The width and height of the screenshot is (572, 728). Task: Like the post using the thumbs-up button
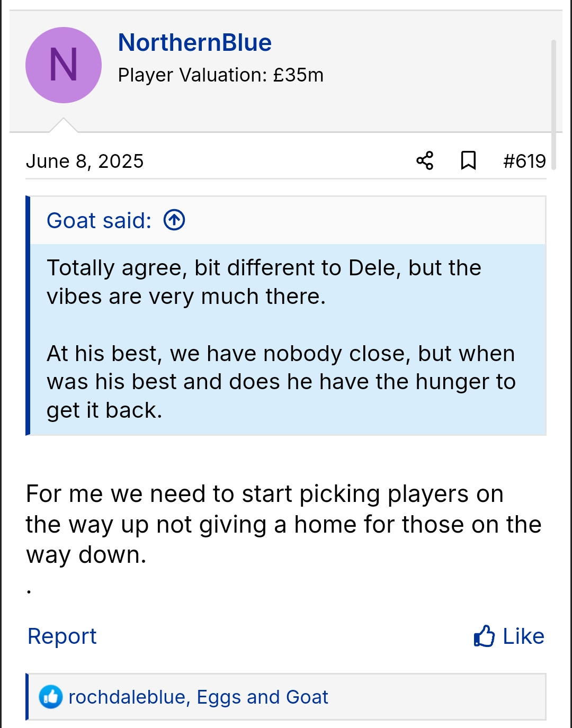pyautogui.click(x=509, y=636)
